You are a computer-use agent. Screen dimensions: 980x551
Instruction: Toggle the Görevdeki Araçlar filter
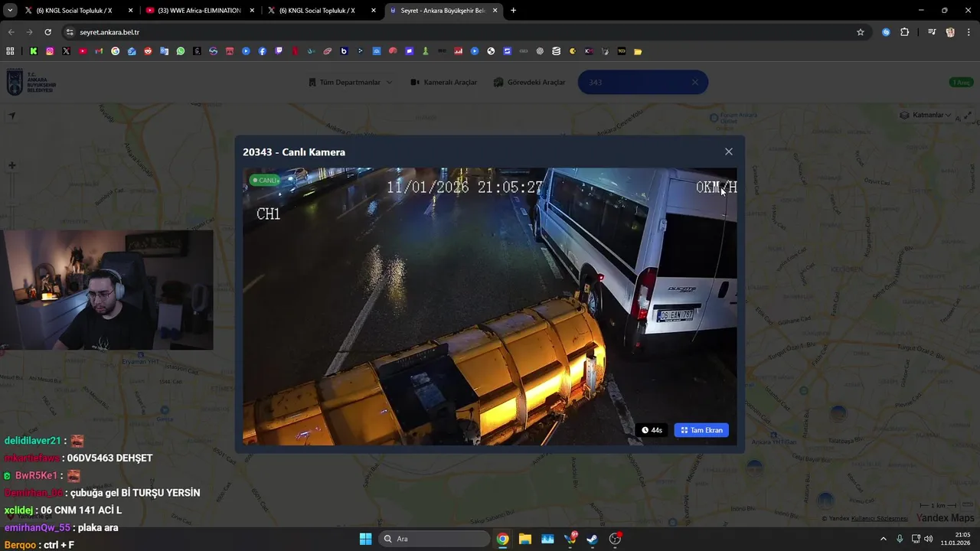(530, 82)
